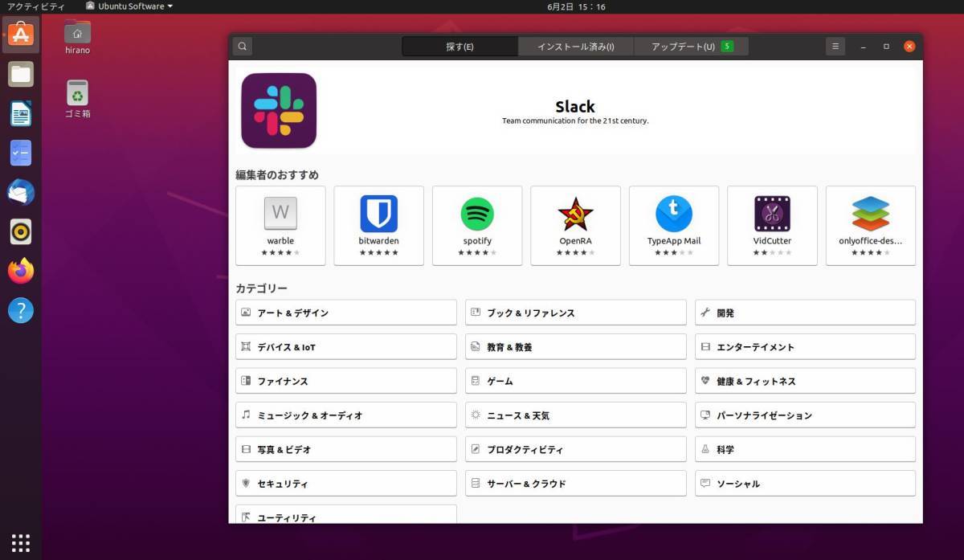Open the TypeApp Mail app card

click(674, 226)
